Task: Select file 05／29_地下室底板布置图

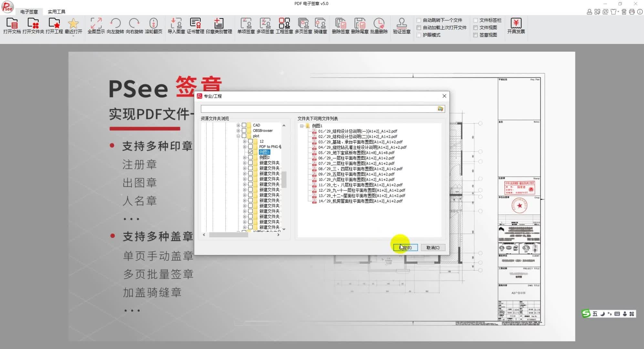Action: [x=356, y=153]
